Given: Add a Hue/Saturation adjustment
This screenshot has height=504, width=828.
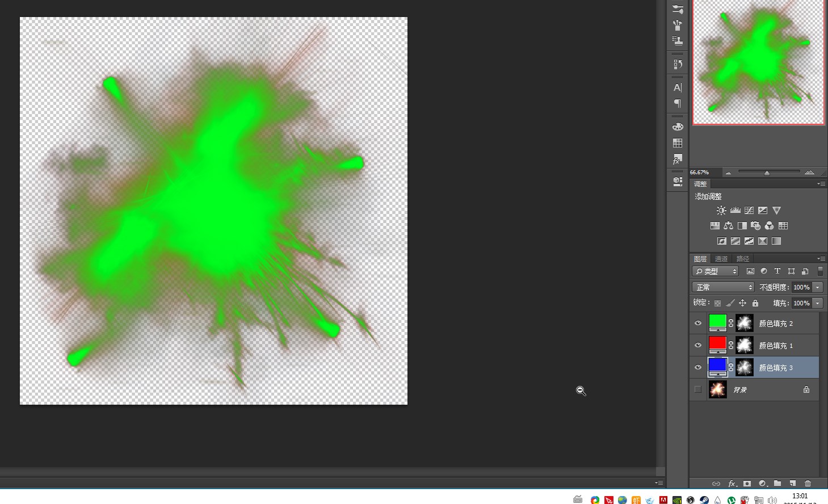Looking at the screenshot, I should point(715,226).
